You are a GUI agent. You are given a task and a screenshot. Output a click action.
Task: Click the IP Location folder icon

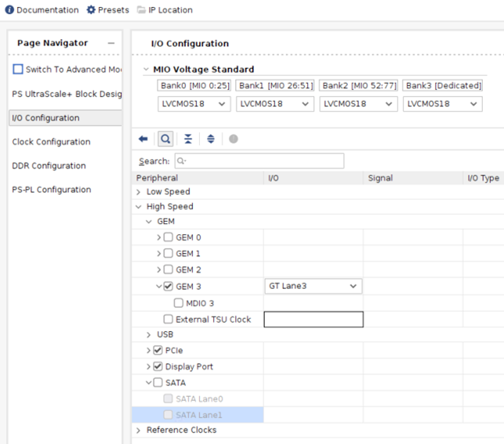point(141,10)
